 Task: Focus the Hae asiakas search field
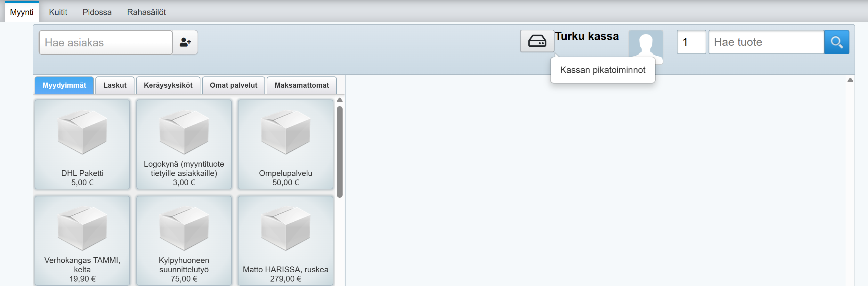point(106,43)
